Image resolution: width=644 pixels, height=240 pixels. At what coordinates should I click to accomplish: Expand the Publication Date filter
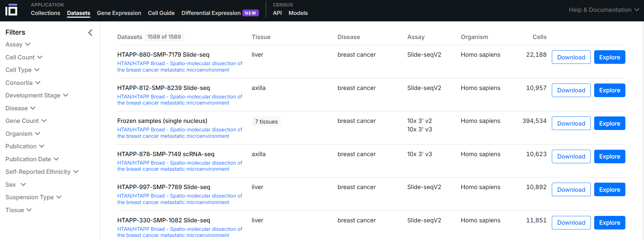pos(32,159)
